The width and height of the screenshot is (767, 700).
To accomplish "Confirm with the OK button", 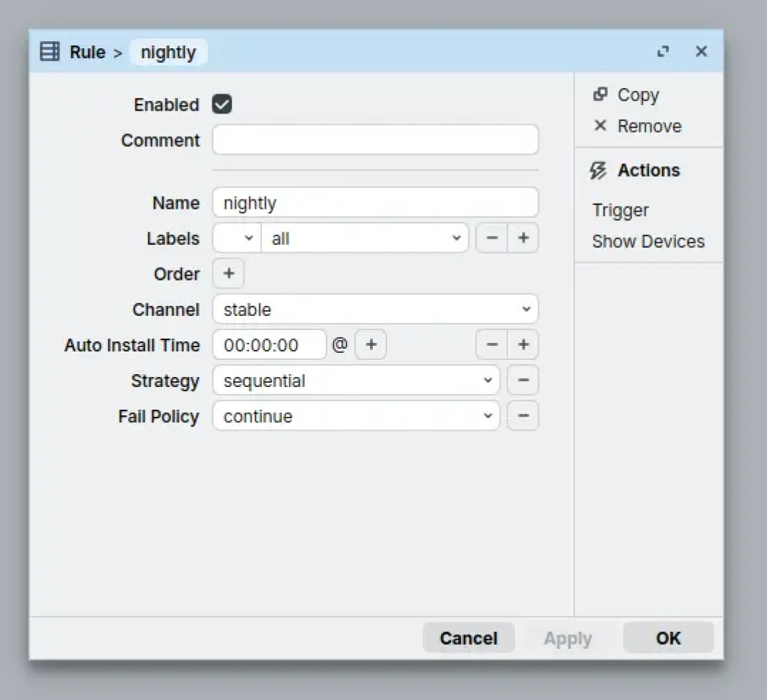I will click(668, 638).
